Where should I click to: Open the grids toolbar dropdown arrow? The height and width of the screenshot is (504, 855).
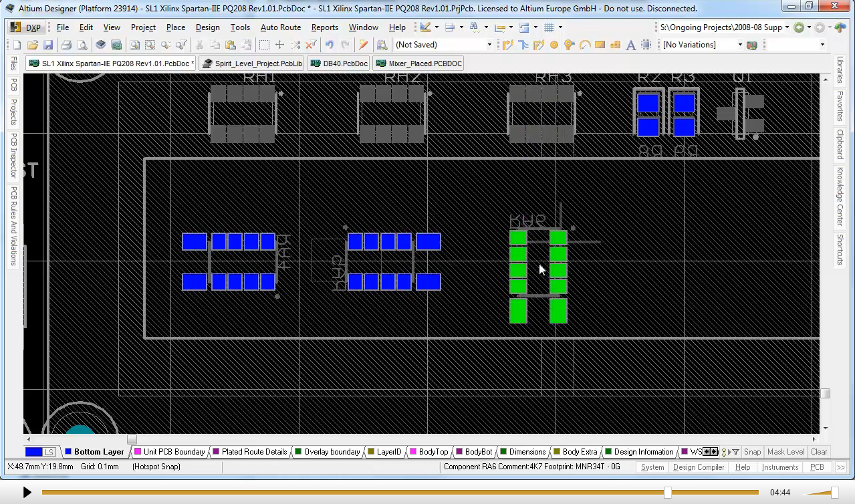(x=560, y=27)
